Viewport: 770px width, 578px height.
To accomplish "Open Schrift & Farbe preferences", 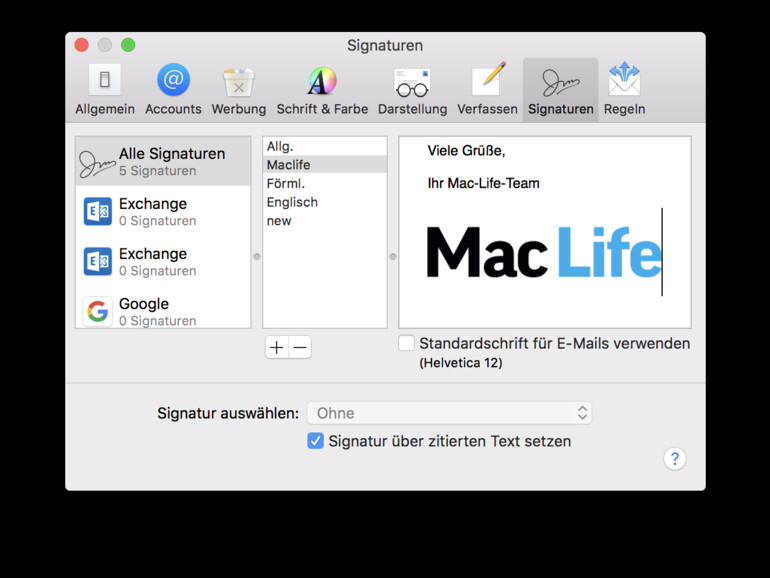I will pyautogui.click(x=322, y=89).
